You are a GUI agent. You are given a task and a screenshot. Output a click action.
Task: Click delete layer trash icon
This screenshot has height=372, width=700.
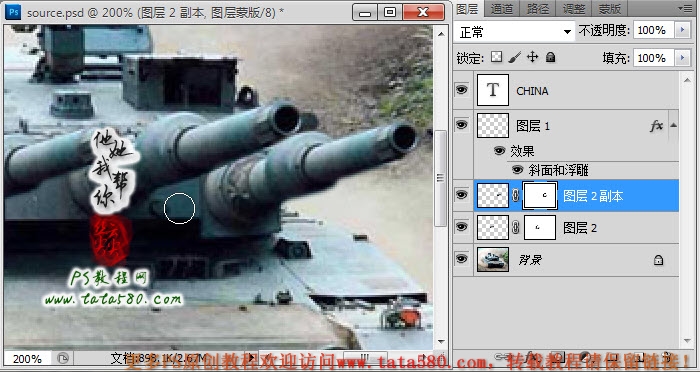coord(668,356)
